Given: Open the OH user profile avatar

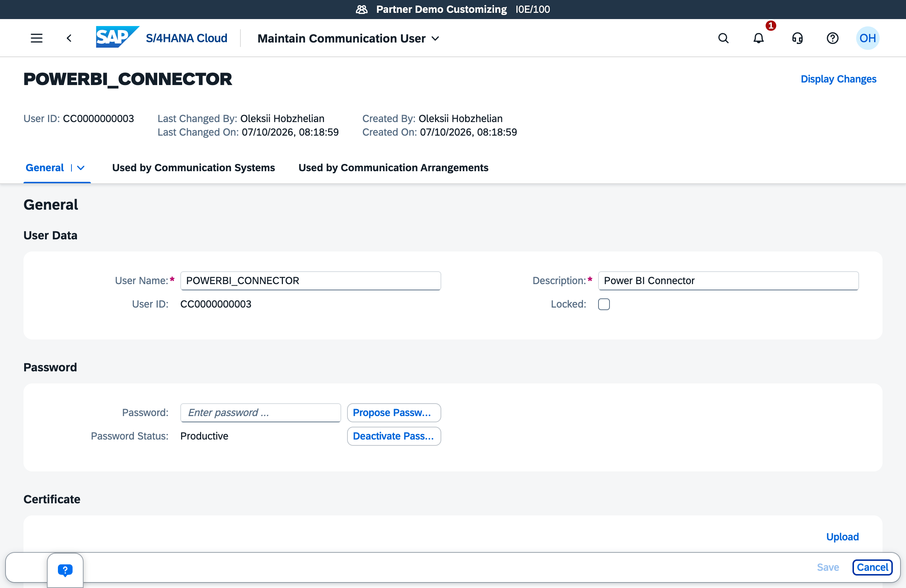Looking at the screenshot, I should click(868, 38).
